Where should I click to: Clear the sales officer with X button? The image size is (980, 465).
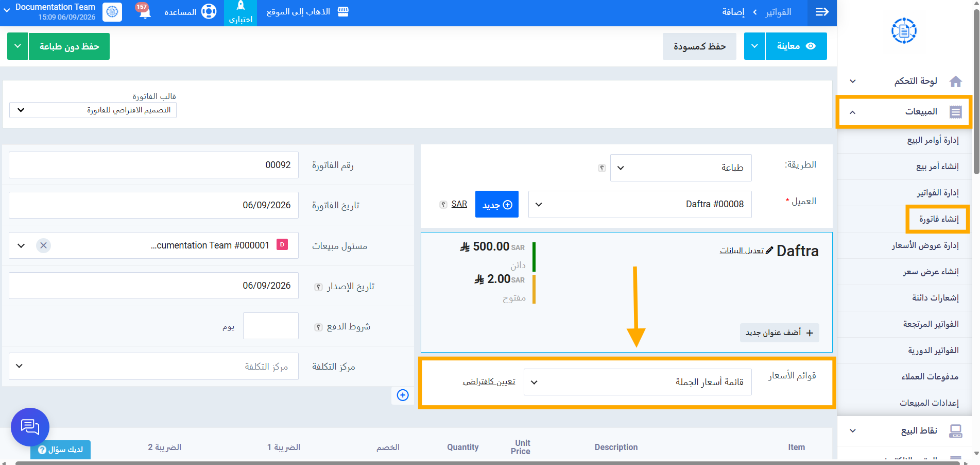click(44, 245)
